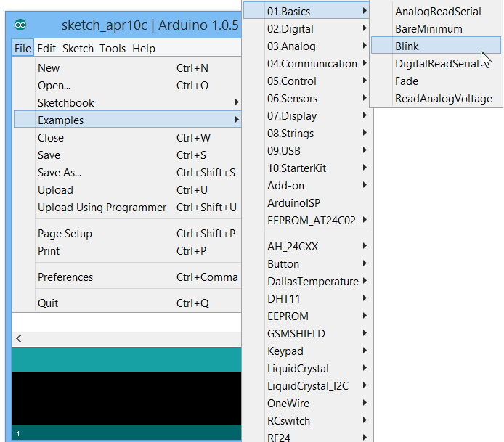
Task: Select Upload Using Programmer
Action: click(102, 208)
